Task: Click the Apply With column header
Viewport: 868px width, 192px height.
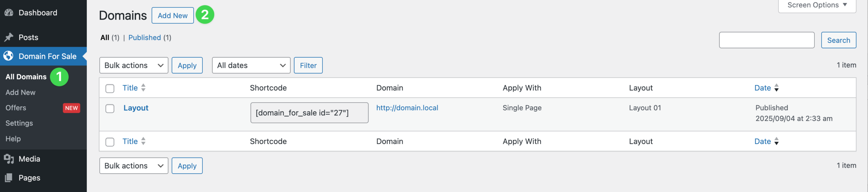Action: (522, 88)
